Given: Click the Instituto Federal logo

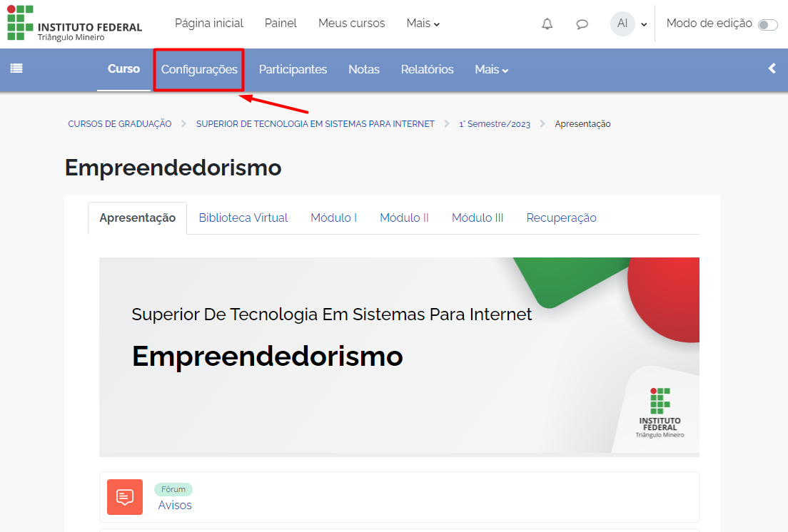Looking at the screenshot, I should click(x=75, y=24).
